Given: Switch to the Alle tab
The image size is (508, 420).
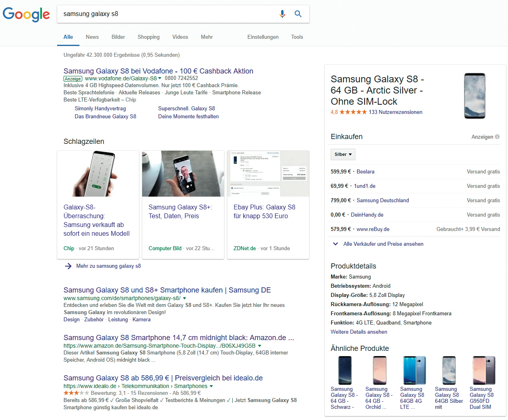Looking at the screenshot, I should [68, 37].
